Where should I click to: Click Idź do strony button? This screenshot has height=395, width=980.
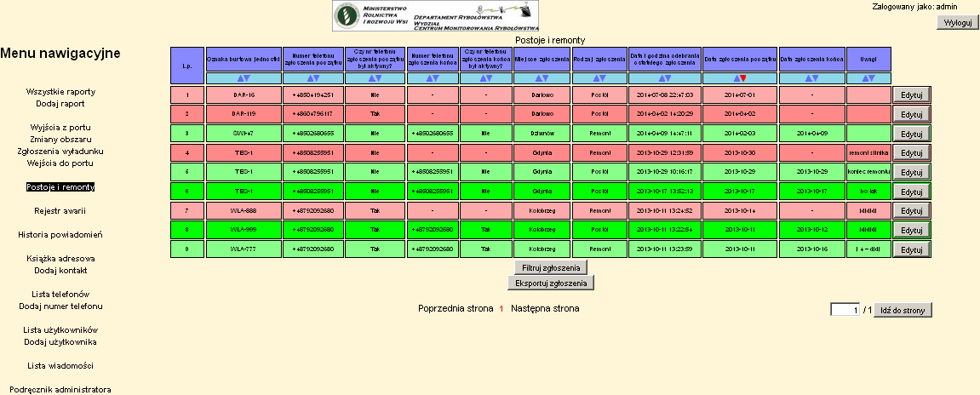click(903, 310)
